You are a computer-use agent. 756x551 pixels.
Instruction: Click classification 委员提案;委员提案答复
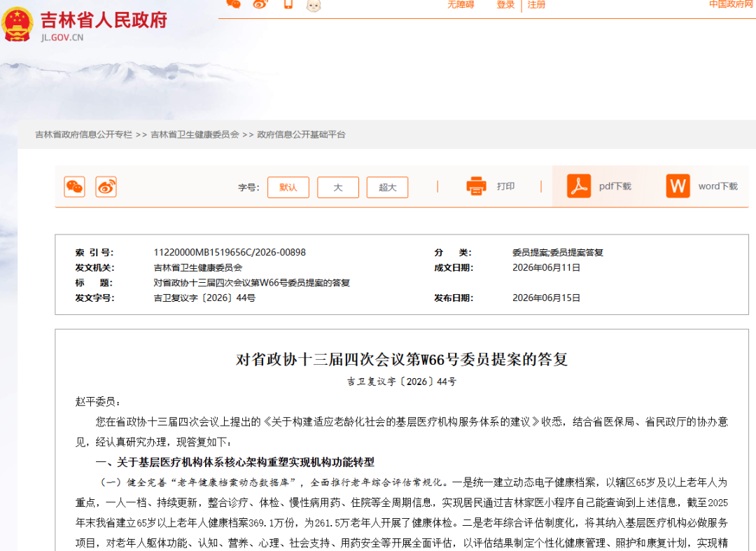[558, 253]
